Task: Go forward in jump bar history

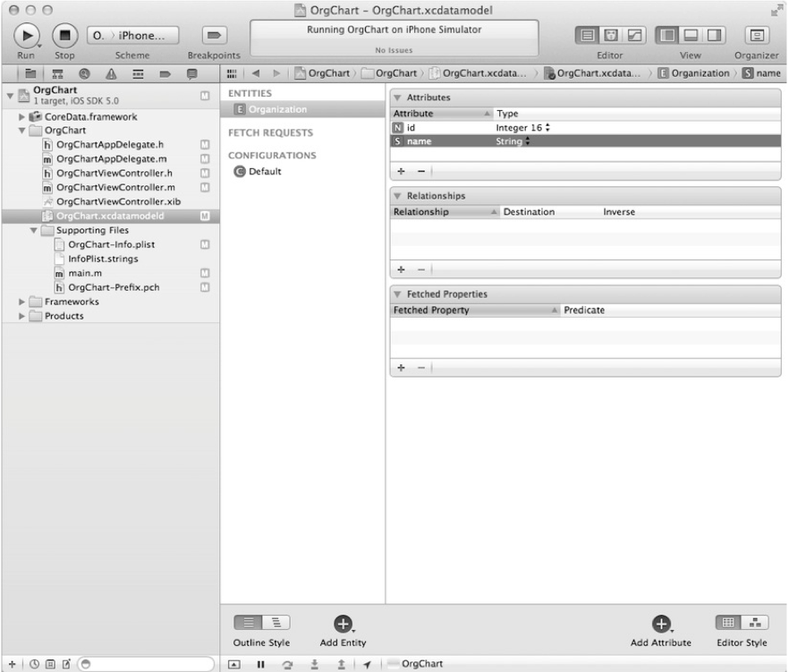Action: point(276,73)
